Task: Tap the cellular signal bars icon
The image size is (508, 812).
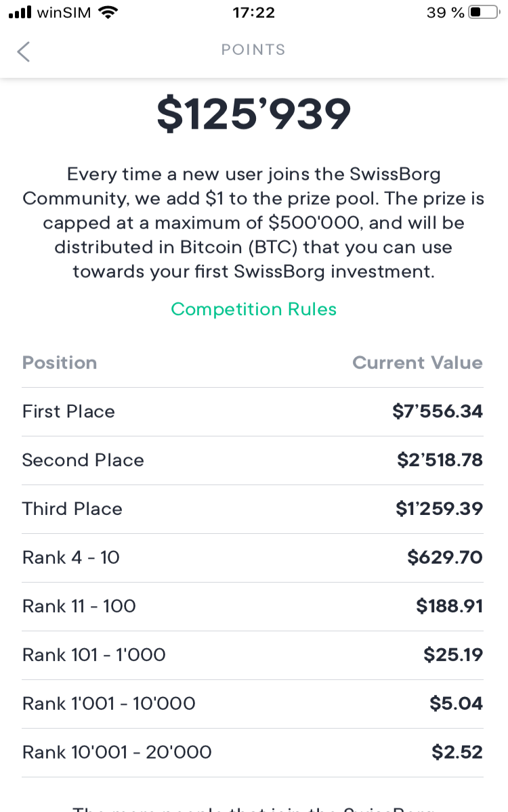Action: click(20, 12)
